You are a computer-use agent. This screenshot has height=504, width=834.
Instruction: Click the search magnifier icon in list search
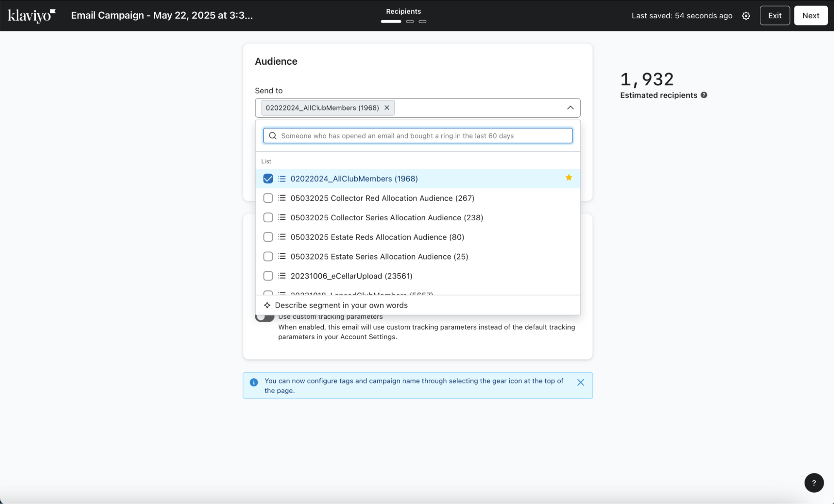[273, 136]
